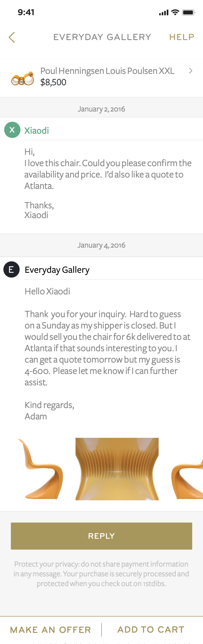Tap the $8,500 listing price

[x=53, y=82]
